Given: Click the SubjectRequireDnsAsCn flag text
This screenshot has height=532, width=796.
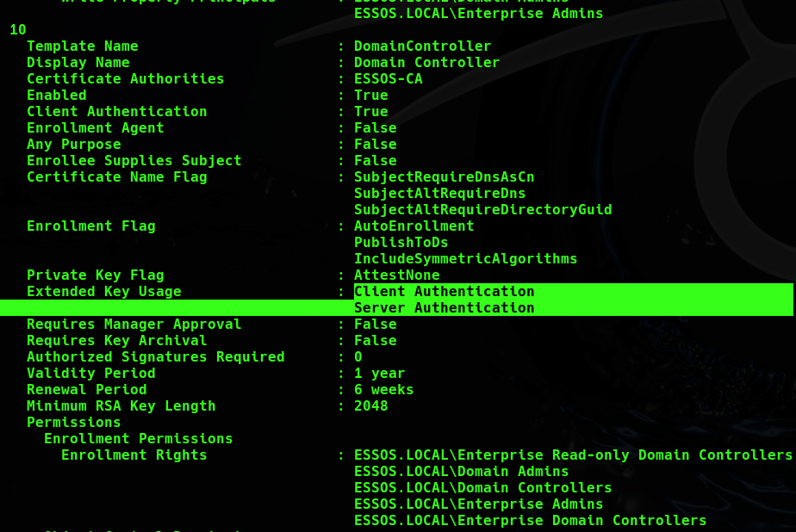Looking at the screenshot, I should click(444, 177).
